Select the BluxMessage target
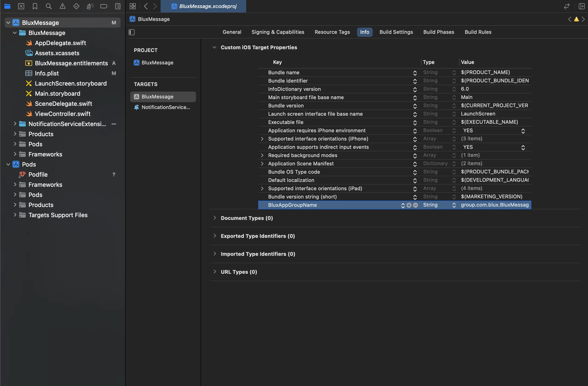Viewport: 588px width, 386px height. click(x=163, y=97)
